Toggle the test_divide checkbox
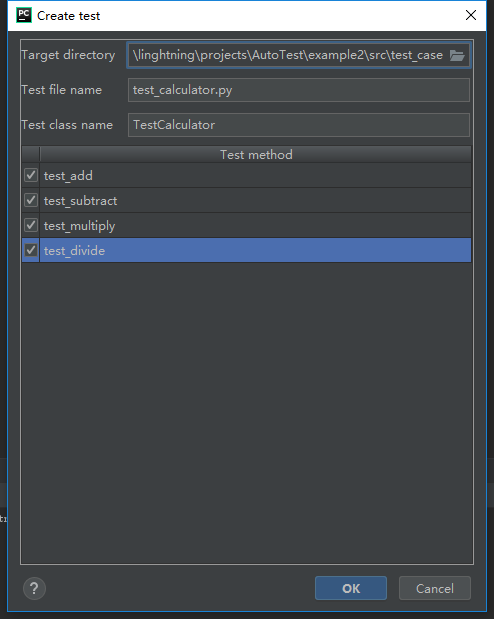Image resolution: width=494 pixels, height=619 pixels. (31, 250)
